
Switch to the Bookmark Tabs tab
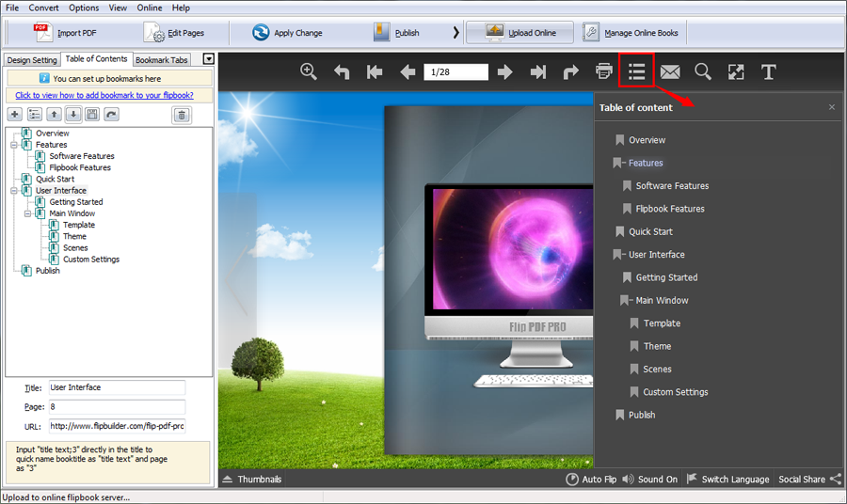162,60
